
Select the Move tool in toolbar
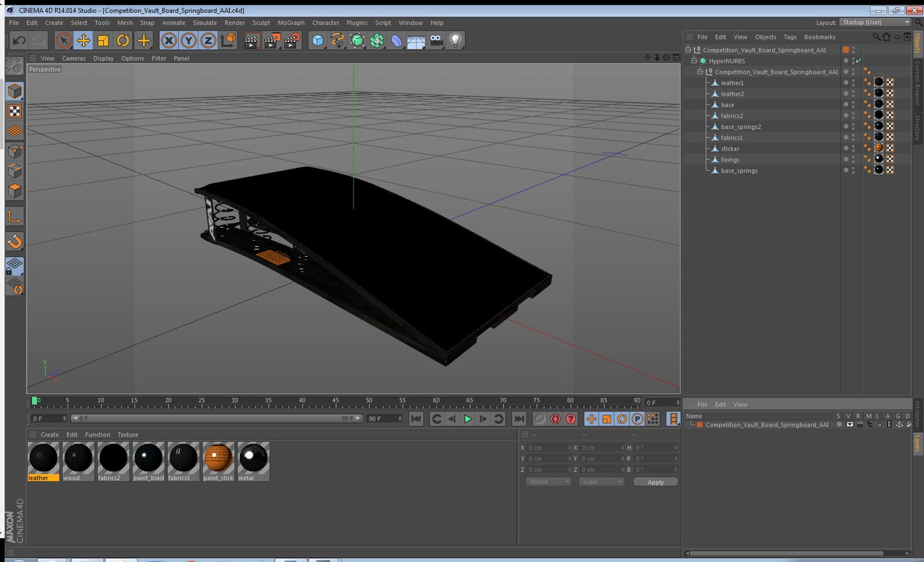(x=83, y=41)
